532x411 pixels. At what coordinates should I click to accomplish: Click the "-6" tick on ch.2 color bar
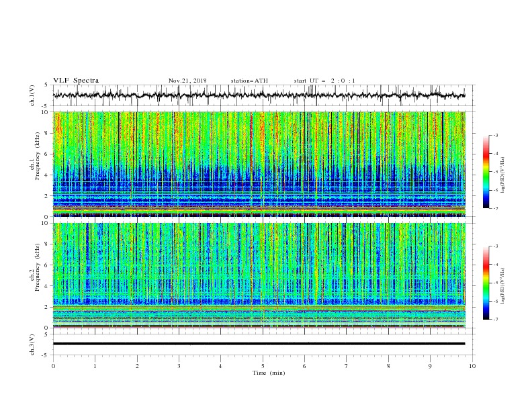pos(496,301)
